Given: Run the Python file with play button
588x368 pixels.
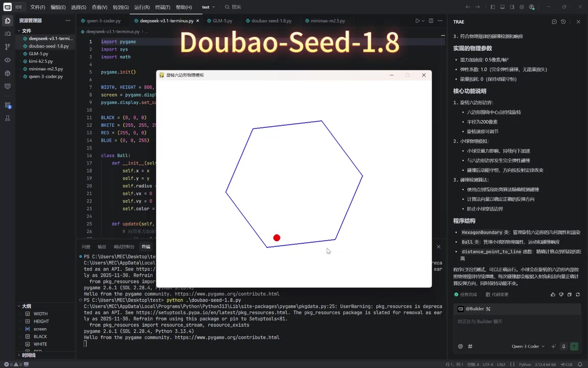Looking at the screenshot, I should coord(417,20).
